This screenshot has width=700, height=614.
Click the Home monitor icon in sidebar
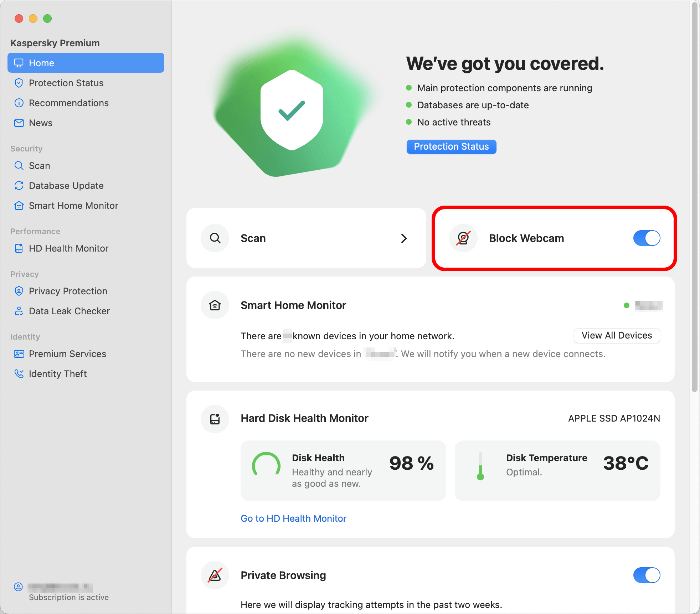coord(19,63)
